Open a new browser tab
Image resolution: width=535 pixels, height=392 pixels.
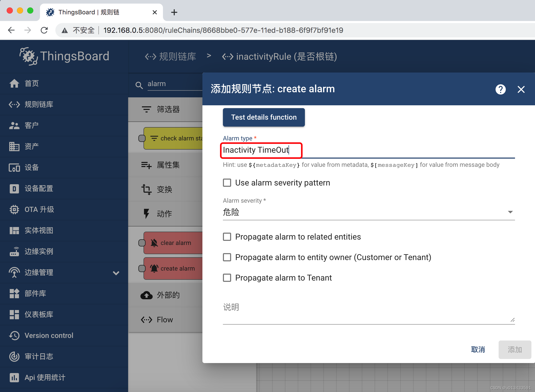click(174, 12)
